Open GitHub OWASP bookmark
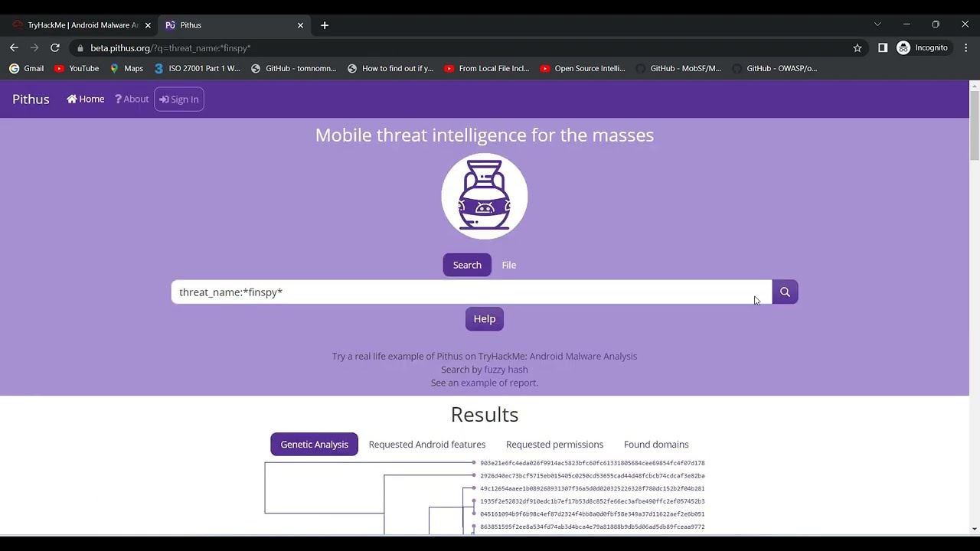Screen dimensions: 980x551 tap(775, 68)
